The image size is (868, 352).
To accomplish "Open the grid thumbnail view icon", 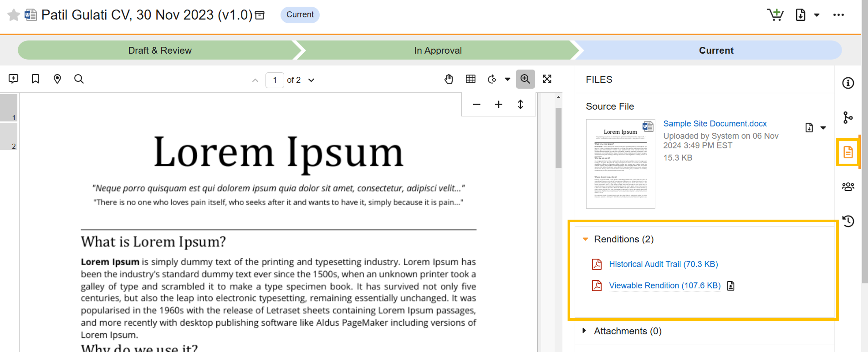I will click(x=470, y=79).
